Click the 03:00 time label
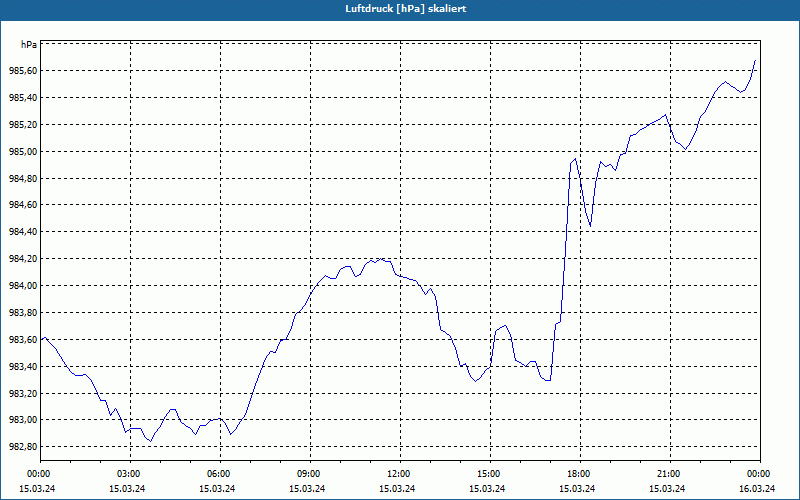Image resolution: width=800 pixels, height=500 pixels. pos(130,474)
